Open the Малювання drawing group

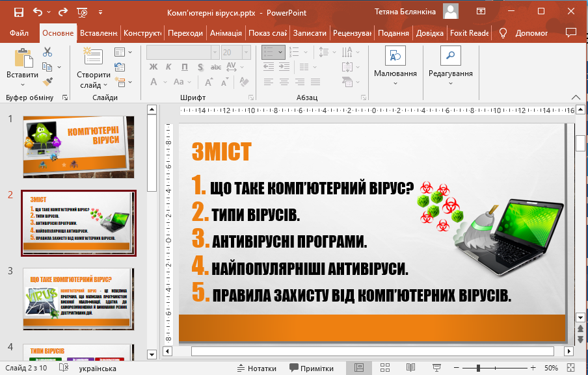click(x=395, y=66)
